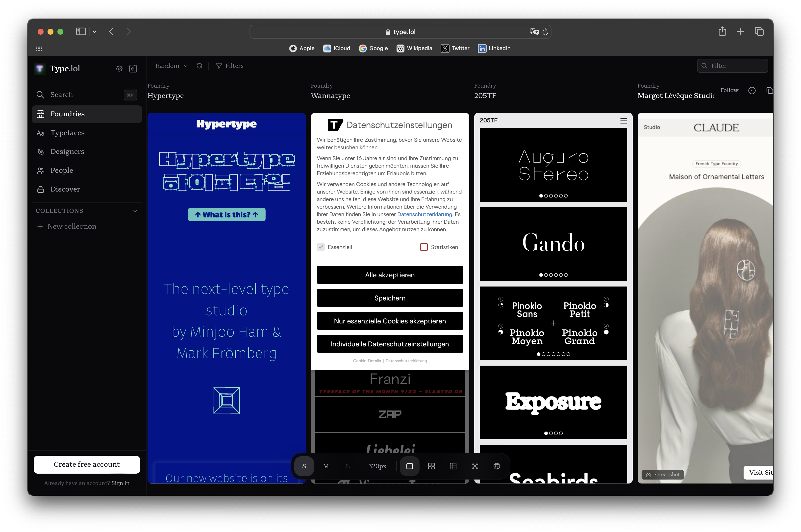
Task: Open the settings gear beside the Type.lol logo
Action: coord(119,69)
